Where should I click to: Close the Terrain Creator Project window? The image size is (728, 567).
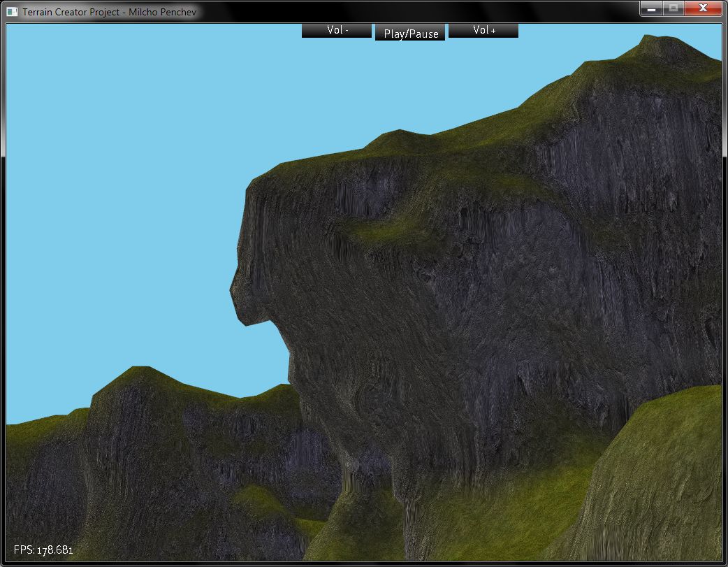point(703,8)
